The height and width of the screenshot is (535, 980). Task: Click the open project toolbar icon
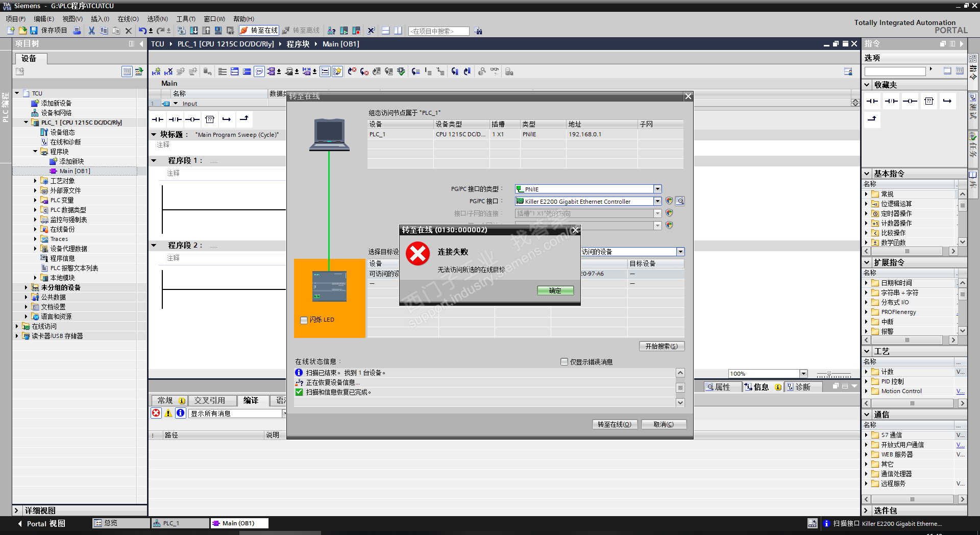22,31
